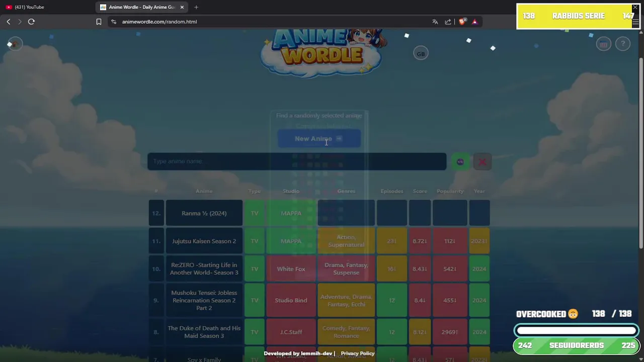The height and width of the screenshot is (362, 644).
Task: Click the White Fox studio cell
Action: click(x=291, y=269)
